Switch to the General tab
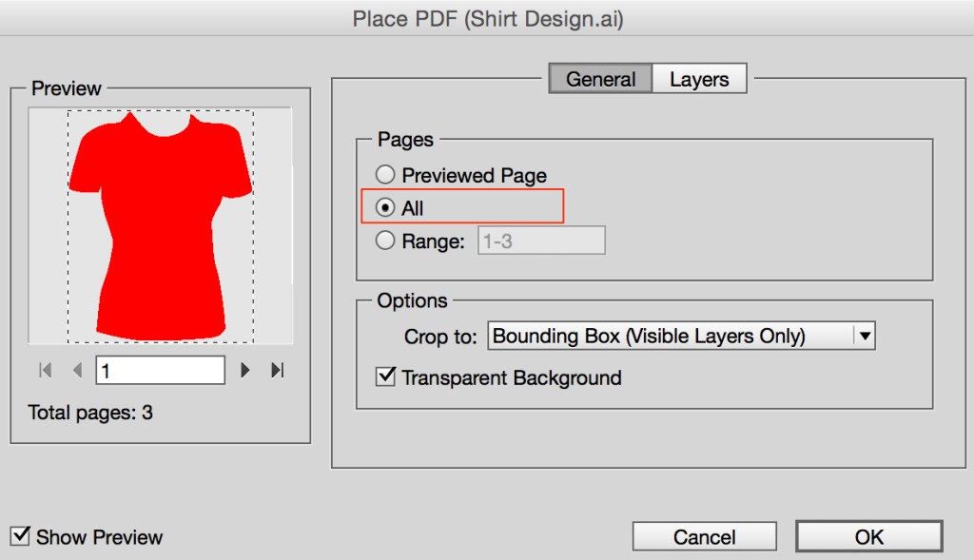 pyautogui.click(x=600, y=78)
